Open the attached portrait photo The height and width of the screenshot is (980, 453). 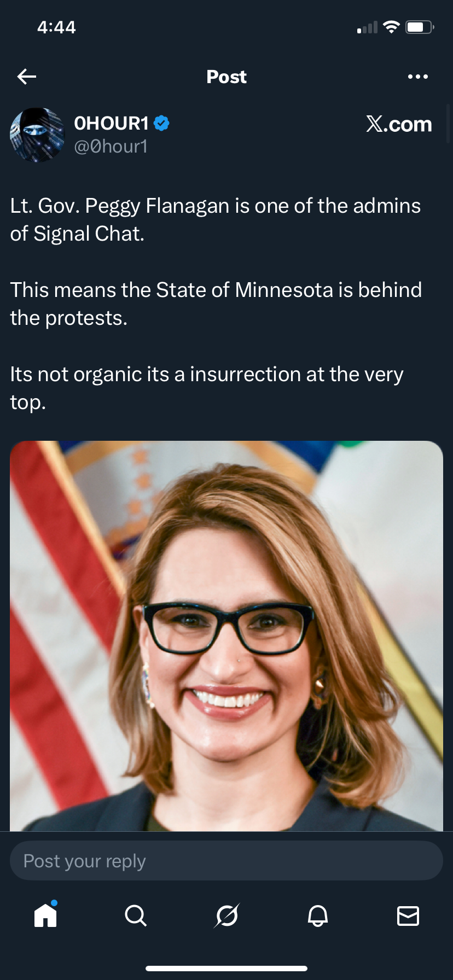point(226,636)
